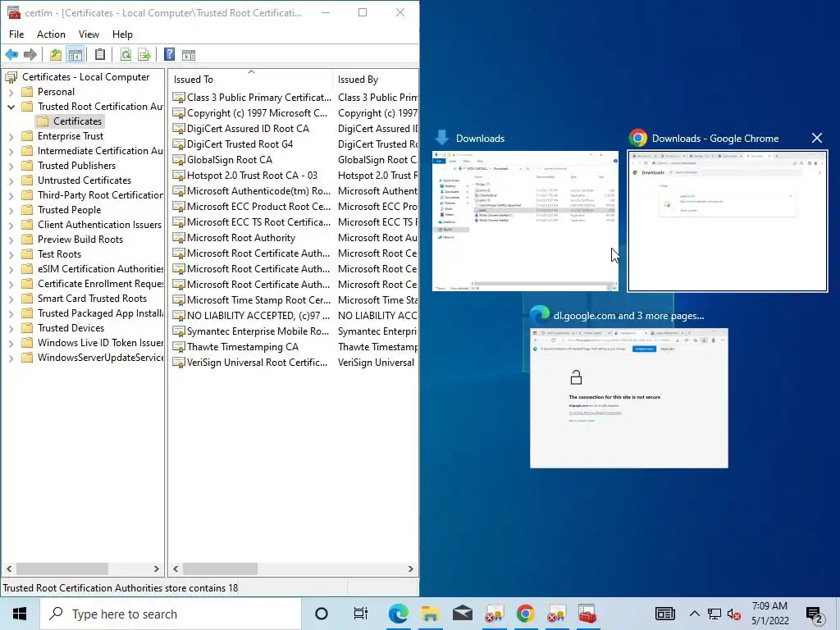The image size is (840, 630).
Task: Expand the Trusted People node
Action: tap(11, 210)
